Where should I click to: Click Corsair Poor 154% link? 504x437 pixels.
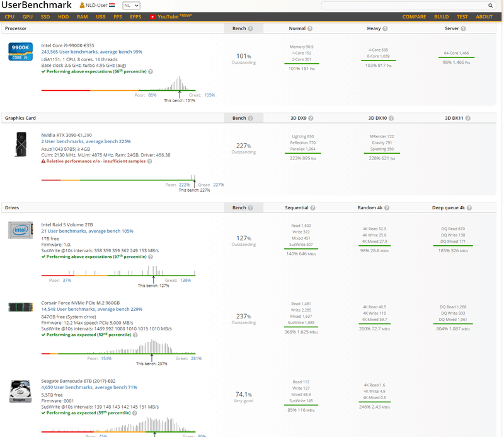[x=106, y=358]
